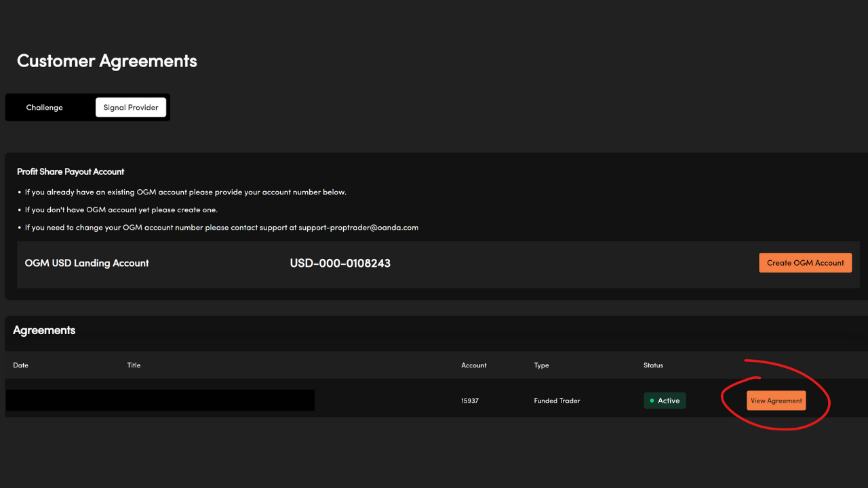Click the Active status badge label
Viewport: 868px width, 488px height.
[668, 401]
